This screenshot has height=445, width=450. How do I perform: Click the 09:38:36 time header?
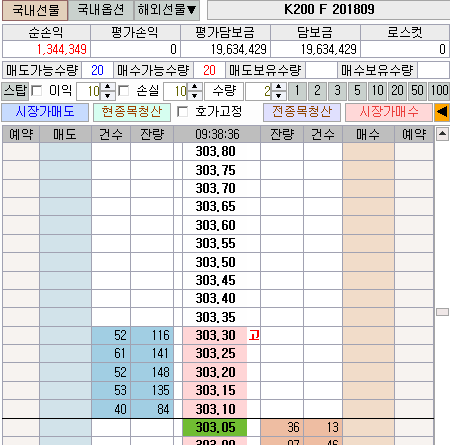pyautogui.click(x=217, y=134)
